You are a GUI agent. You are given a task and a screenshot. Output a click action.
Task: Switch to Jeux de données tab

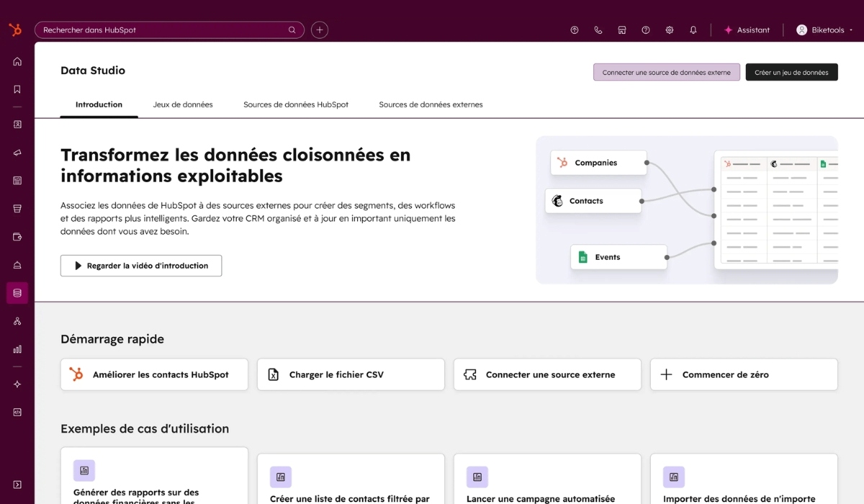pos(183,104)
